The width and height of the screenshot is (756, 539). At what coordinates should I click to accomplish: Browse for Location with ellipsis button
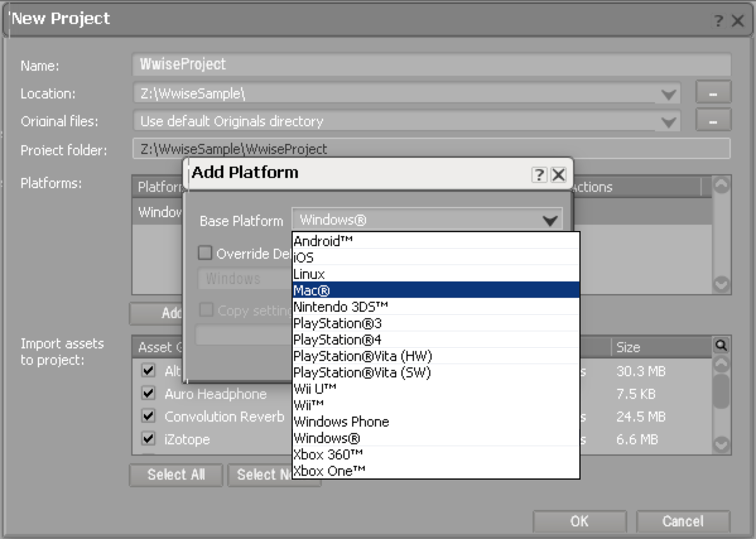(x=713, y=93)
